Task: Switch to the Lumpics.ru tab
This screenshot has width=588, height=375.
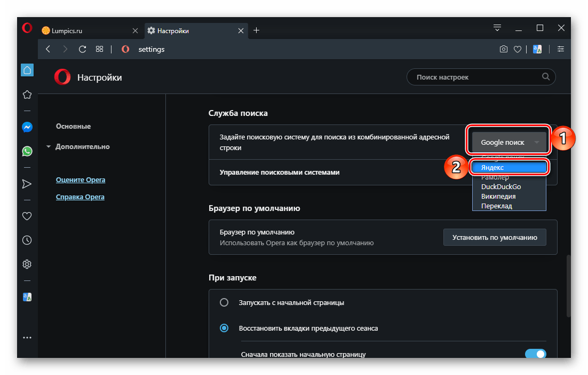Action: [91, 31]
